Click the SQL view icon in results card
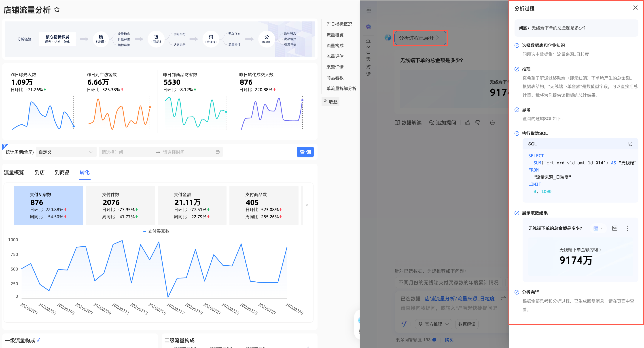644x348 pixels. [x=614, y=228]
